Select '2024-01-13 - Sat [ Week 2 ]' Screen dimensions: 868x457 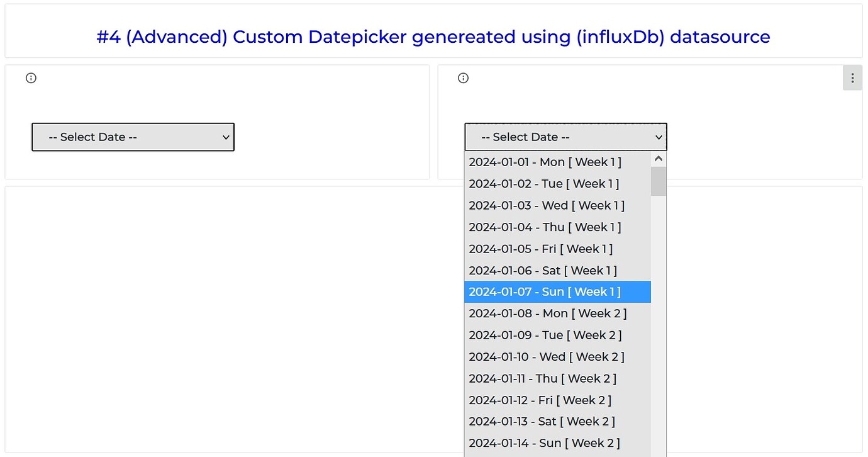tap(542, 421)
